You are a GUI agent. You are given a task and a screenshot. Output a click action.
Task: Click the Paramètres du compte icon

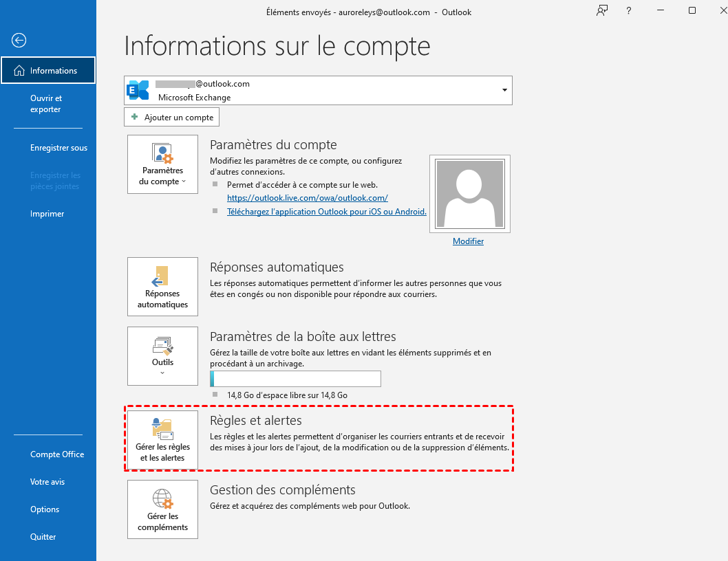pyautogui.click(x=162, y=153)
